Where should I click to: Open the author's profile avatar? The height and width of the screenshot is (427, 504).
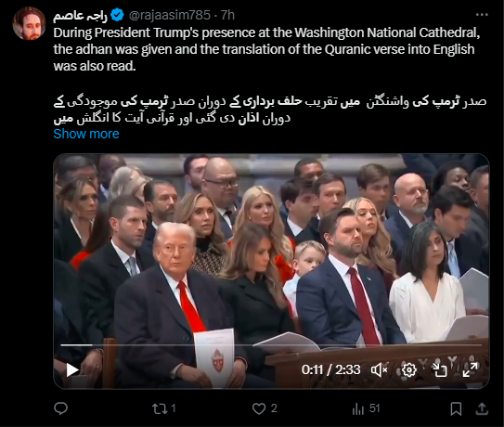(30, 23)
